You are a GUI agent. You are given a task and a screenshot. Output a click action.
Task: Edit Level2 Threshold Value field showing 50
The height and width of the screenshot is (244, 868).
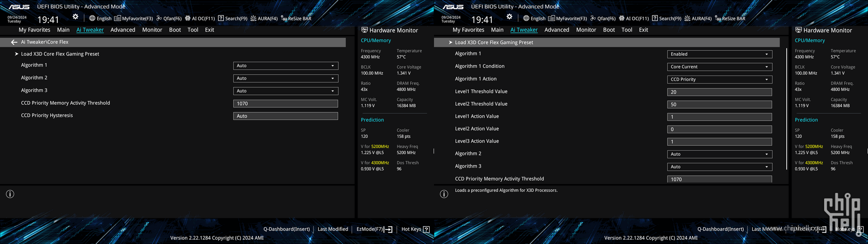coord(720,104)
